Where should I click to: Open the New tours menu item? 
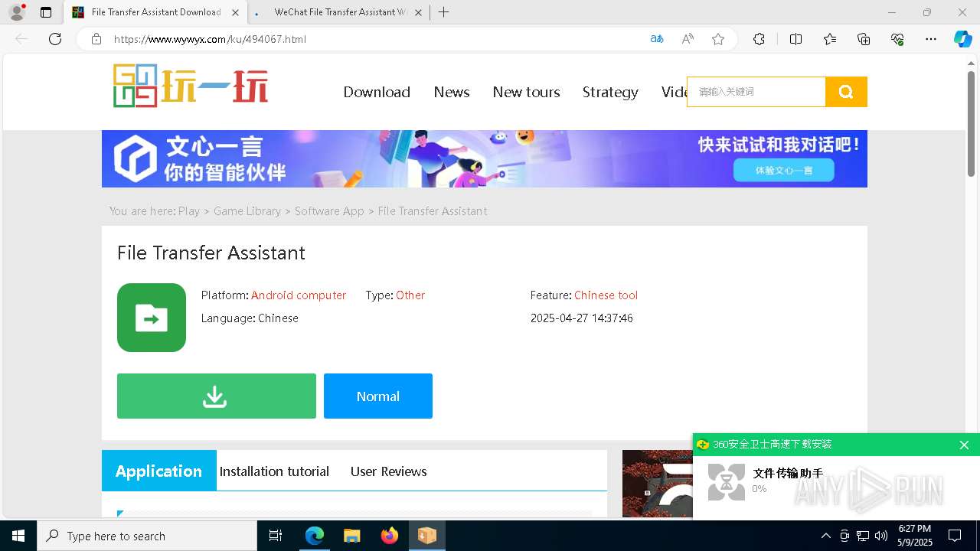pos(527,92)
